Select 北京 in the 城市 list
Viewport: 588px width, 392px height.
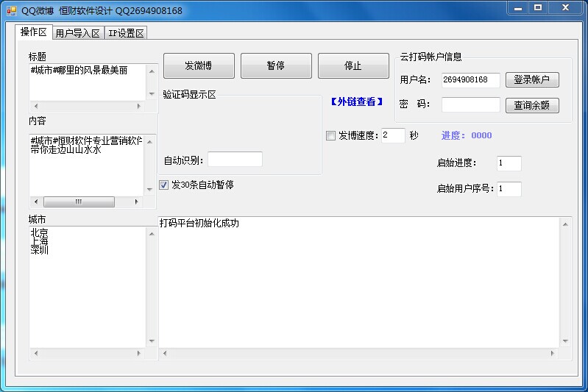(x=40, y=232)
